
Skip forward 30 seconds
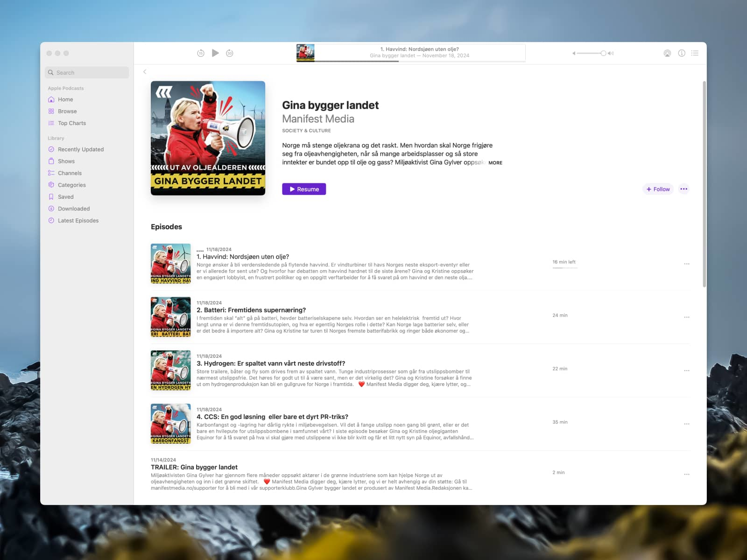pyautogui.click(x=230, y=53)
